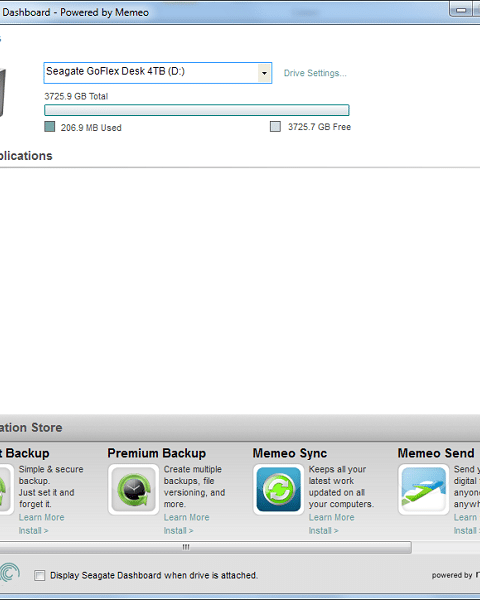Viewport: 480px width, 600px height.
Task: Click the 'powered by' footer text
Action: pyautogui.click(x=452, y=576)
